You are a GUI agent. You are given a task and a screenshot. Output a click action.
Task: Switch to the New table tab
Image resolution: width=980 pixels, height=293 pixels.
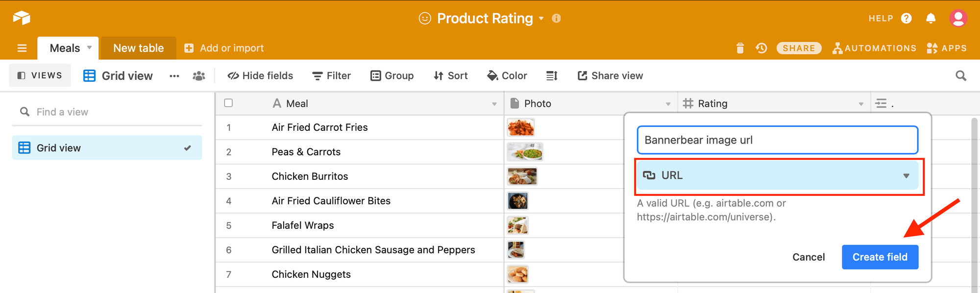[138, 48]
